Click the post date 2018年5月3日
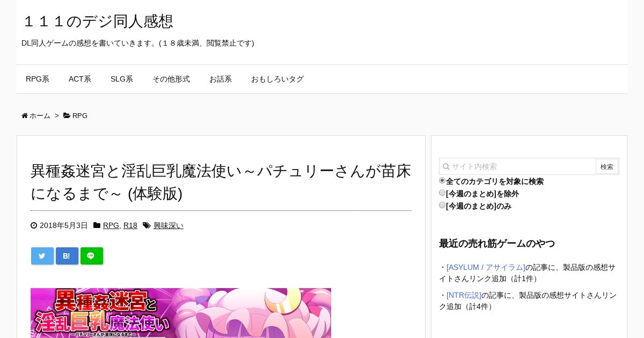644x338 pixels. point(64,226)
